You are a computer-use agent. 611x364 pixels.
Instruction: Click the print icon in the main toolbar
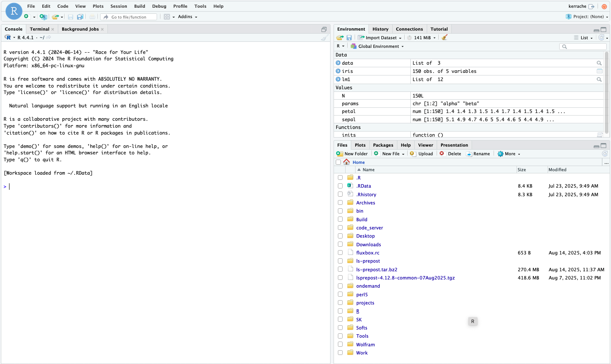tap(92, 17)
